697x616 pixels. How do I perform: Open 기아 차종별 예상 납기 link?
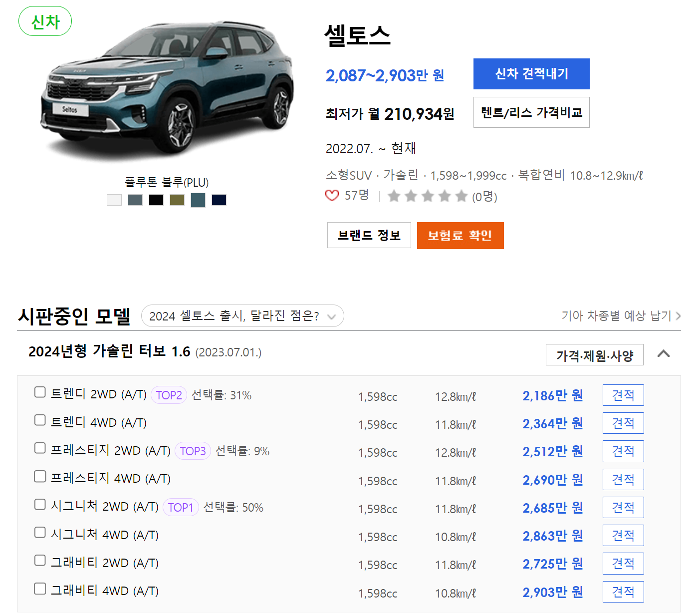click(x=621, y=315)
